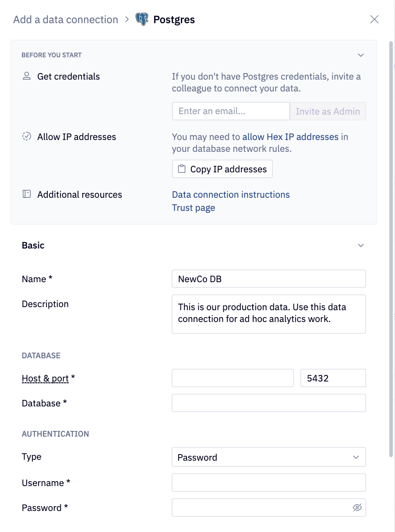Click the dialog's vertical scrollbar

pyautogui.click(x=391, y=249)
